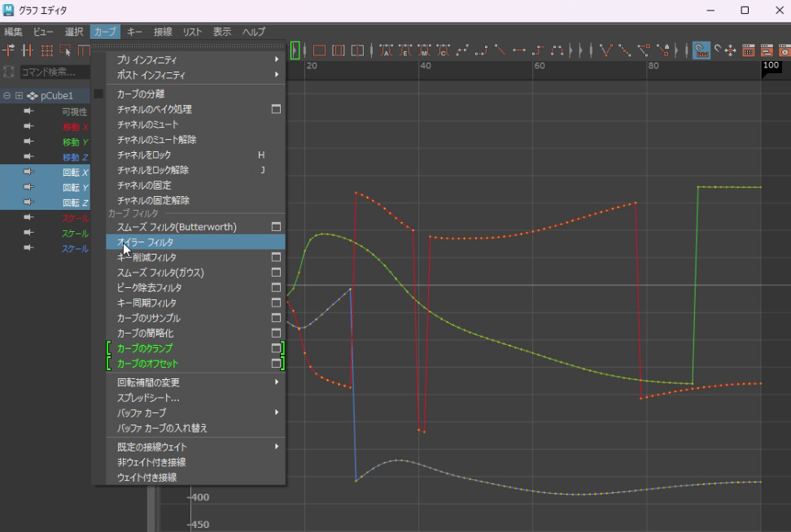Open key reducer filter options box
Screen dimensions: 791x532
tap(276, 257)
